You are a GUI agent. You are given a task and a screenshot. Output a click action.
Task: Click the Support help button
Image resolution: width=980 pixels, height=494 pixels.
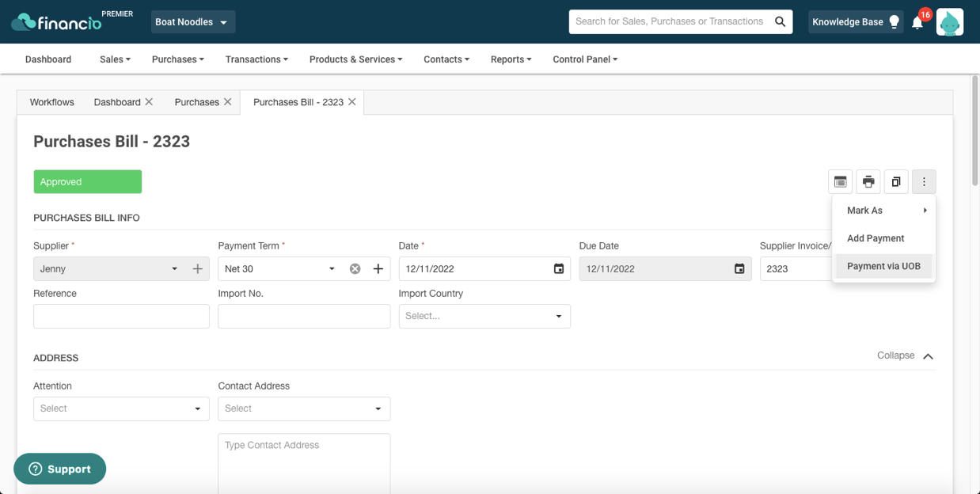point(60,469)
